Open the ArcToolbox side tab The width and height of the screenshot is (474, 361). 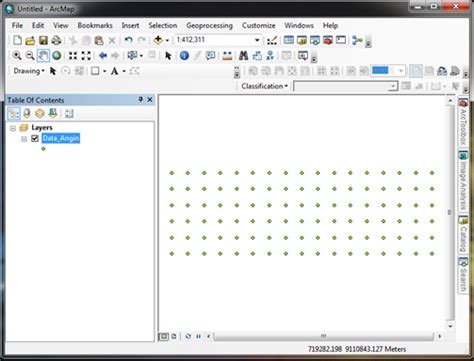coord(463,122)
